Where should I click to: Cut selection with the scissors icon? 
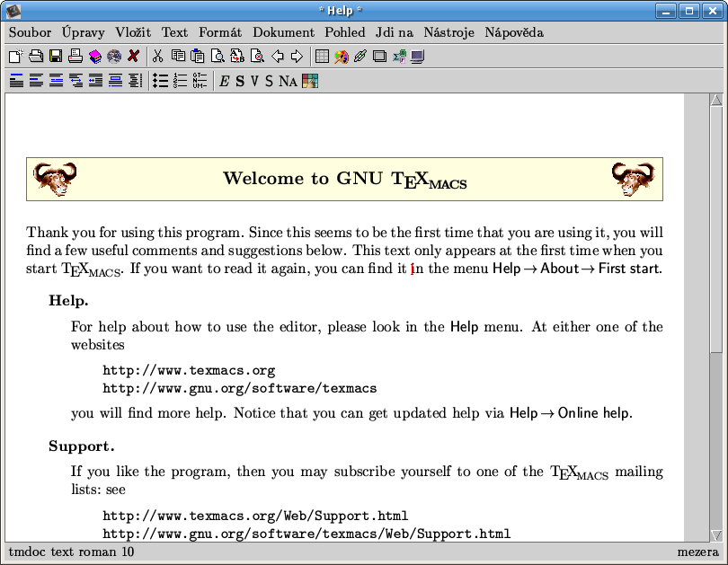point(157,57)
